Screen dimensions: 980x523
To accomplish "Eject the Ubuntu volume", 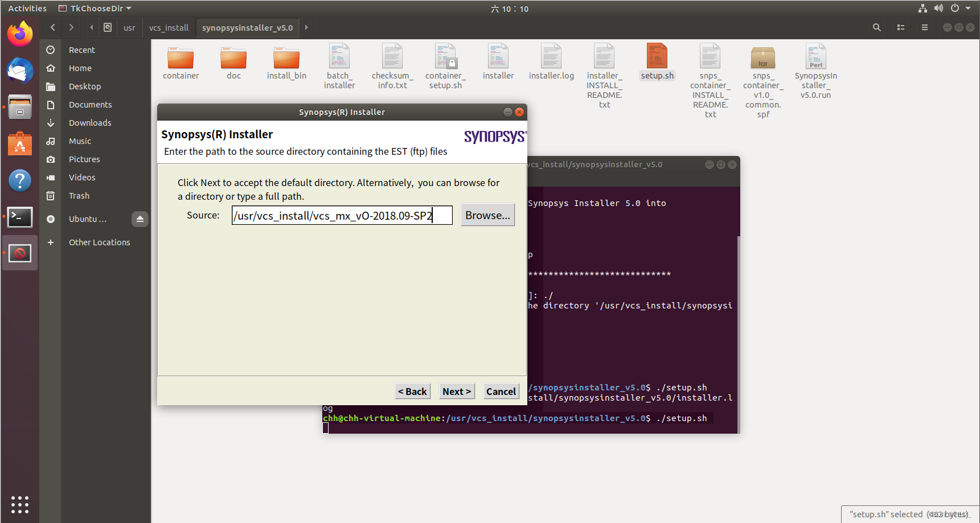I will point(140,219).
